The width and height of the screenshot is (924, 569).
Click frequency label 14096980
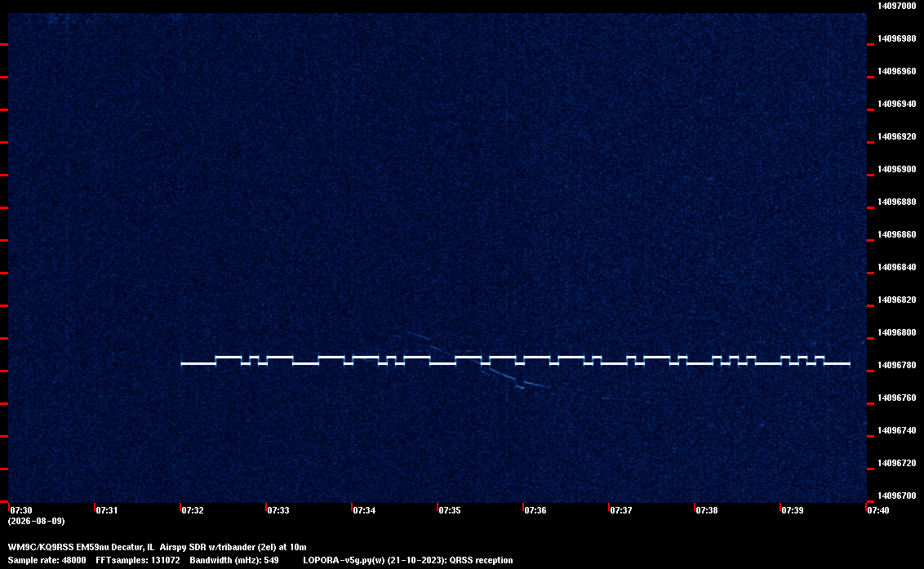coord(897,38)
